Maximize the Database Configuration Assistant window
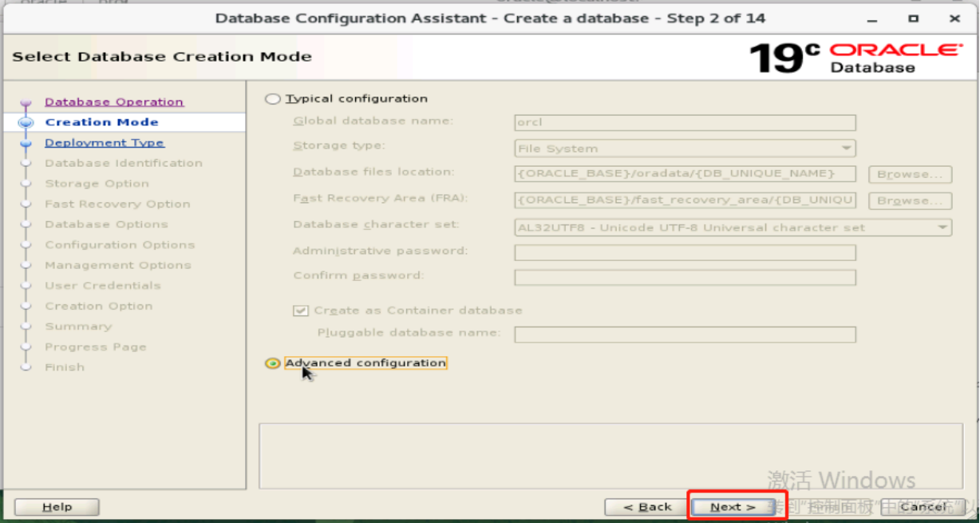This screenshot has width=980, height=523. (x=914, y=18)
